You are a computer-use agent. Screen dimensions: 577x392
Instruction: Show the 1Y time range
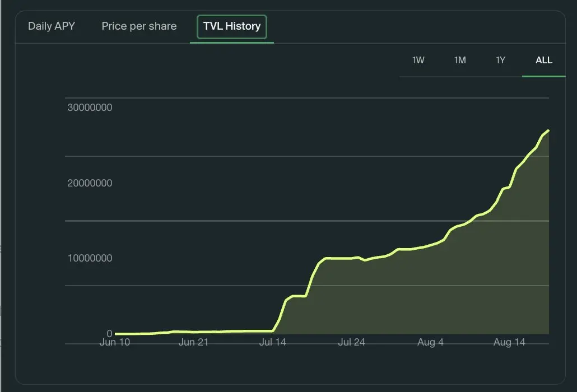[x=501, y=60]
